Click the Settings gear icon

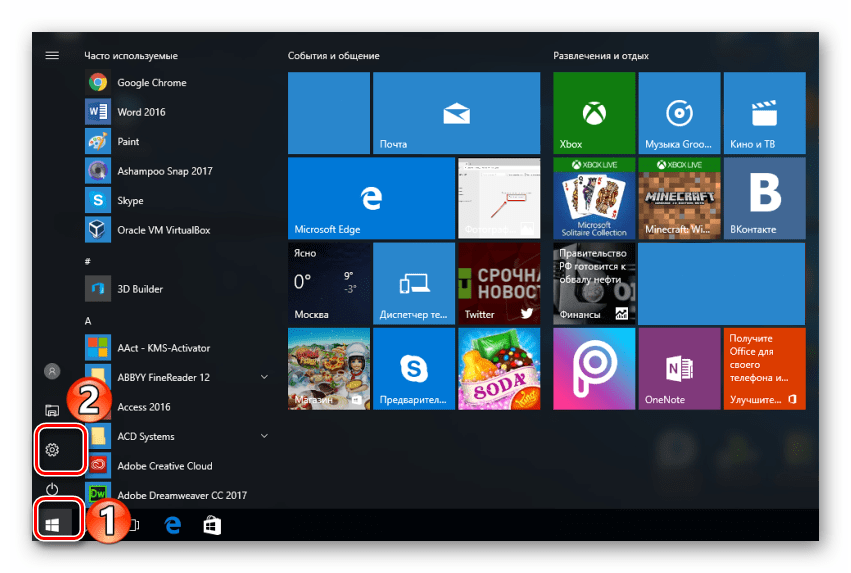point(53,450)
